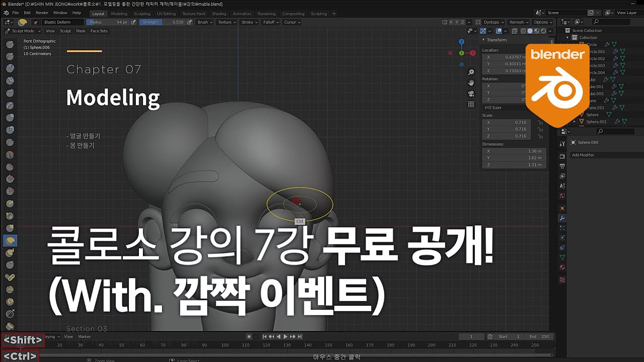
Task: Switch to the Shading workspace tab
Action: point(219,14)
